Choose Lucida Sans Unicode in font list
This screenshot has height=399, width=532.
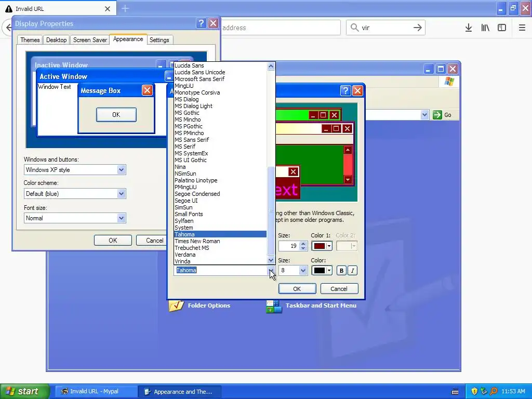tap(220, 72)
